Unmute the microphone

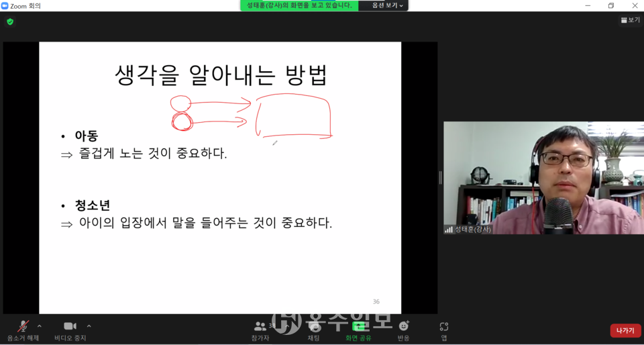point(23,327)
